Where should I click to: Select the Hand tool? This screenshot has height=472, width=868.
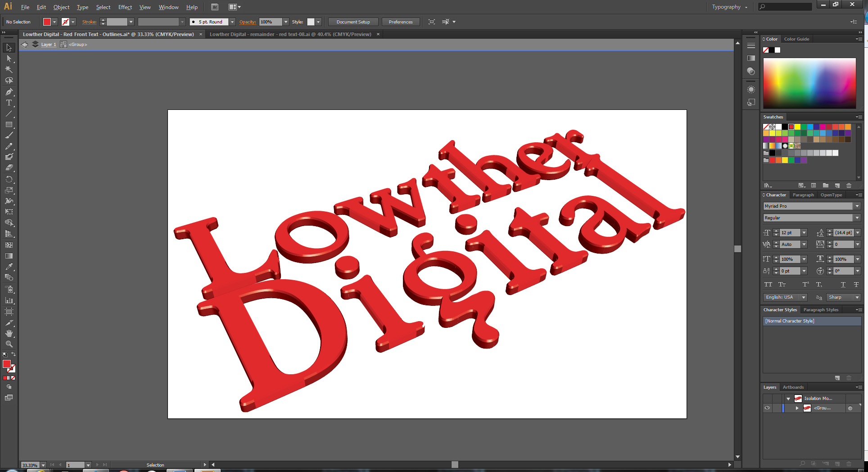(9, 333)
